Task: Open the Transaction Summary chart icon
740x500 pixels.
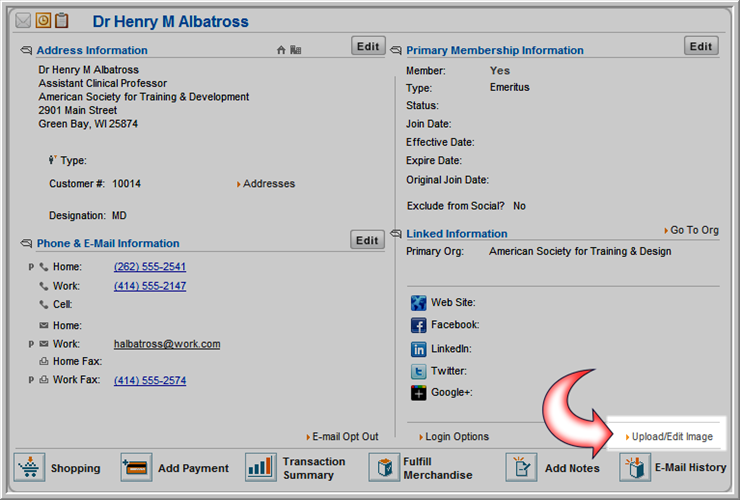Action: [261, 467]
